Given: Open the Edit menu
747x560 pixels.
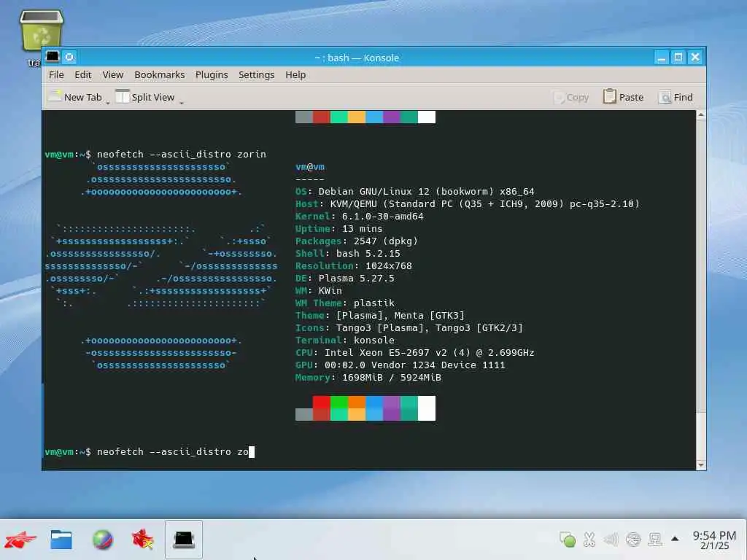Looking at the screenshot, I should pyautogui.click(x=83, y=75).
